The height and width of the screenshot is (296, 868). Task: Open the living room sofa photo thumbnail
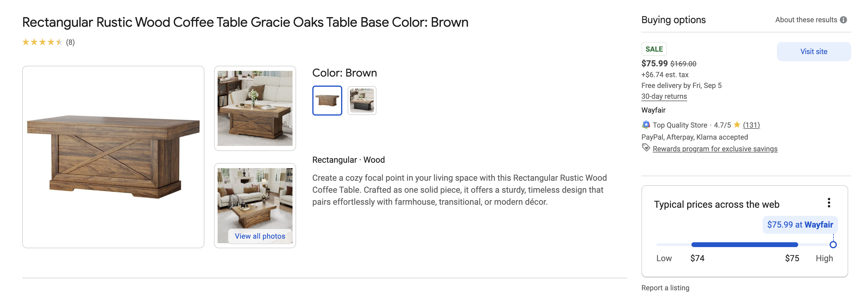pos(255,108)
